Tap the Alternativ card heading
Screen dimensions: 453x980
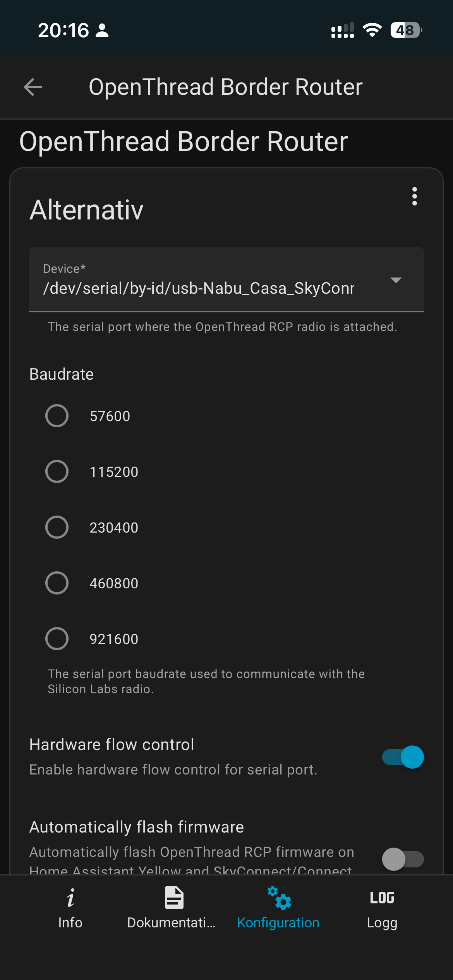[x=87, y=210]
